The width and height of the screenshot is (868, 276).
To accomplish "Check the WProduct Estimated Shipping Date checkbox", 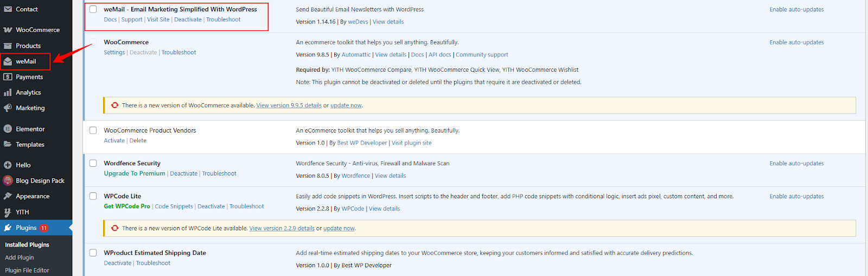I will [93, 253].
